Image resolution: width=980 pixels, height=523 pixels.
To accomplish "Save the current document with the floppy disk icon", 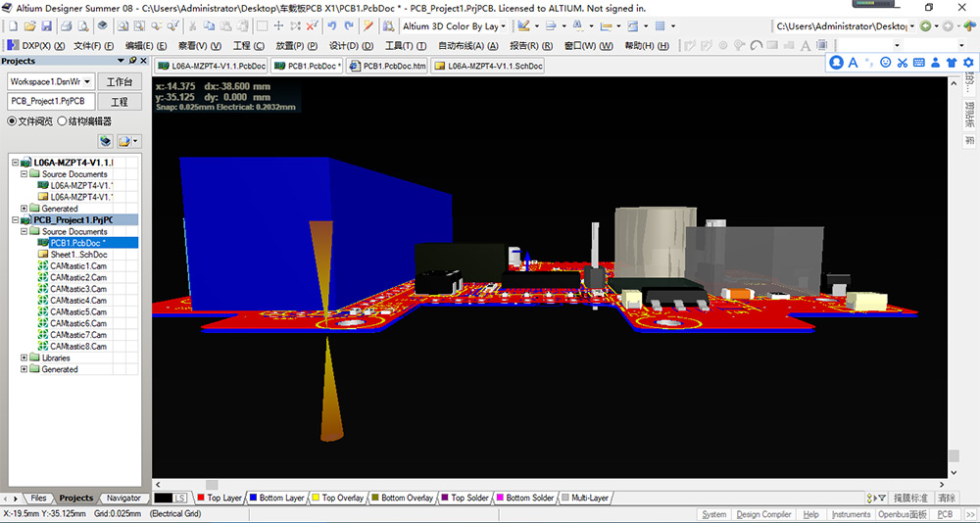I will [46, 26].
